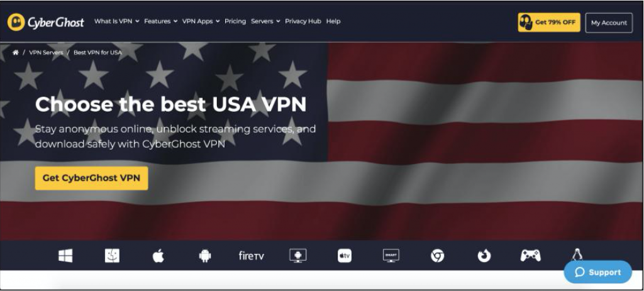The width and height of the screenshot is (644, 291).
Task: Select the Smart TV icon
Action: [391, 256]
